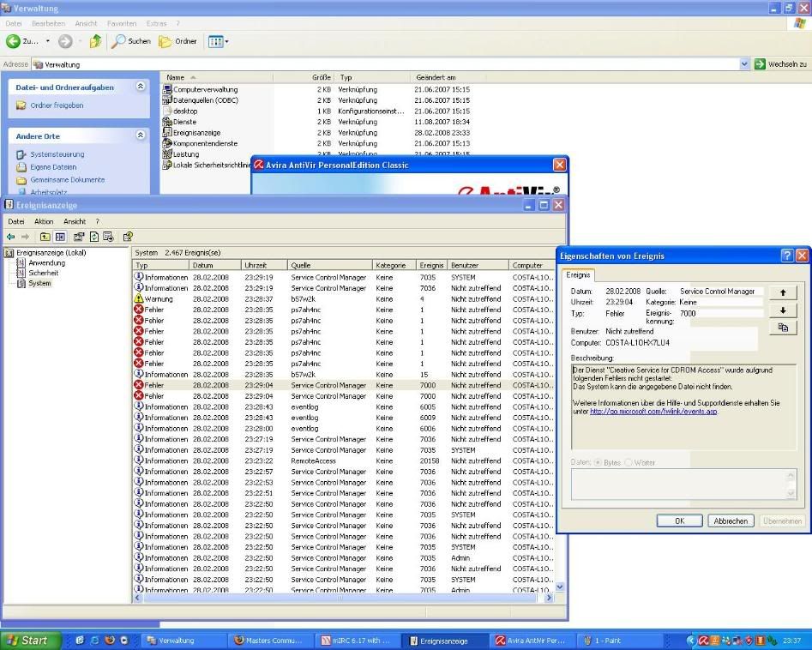Viewport: 812px width, 650px height.
Task: Open the Ansichten view dropdown in Verwaltung toolbar
Action: [218, 41]
